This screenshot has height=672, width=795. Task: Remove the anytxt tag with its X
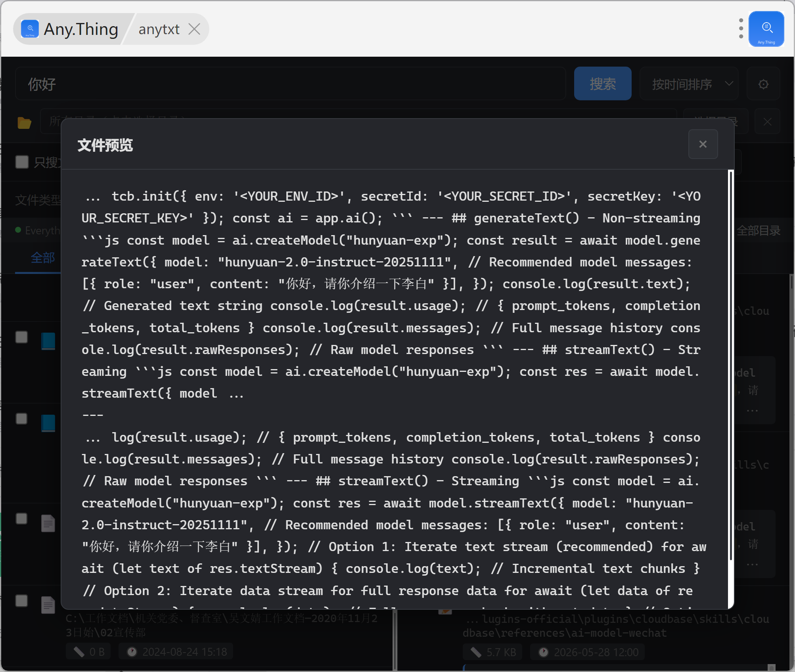pos(194,29)
